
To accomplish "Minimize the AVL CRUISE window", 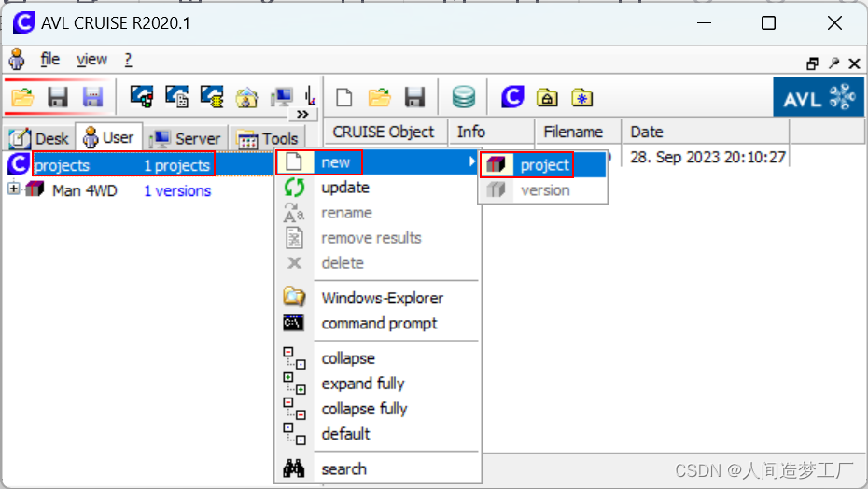I will click(x=704, y=23).
